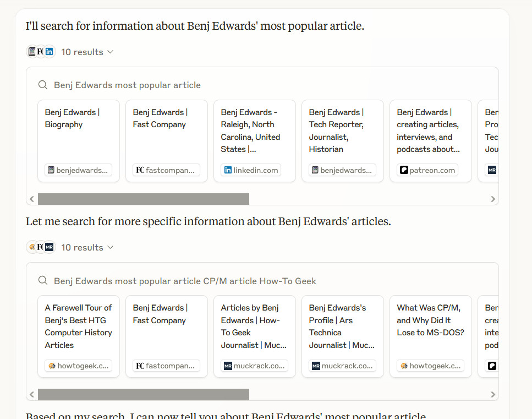
Task: Click the LinkedIn icon on linkedin.com card
Action: pos(228,170)
